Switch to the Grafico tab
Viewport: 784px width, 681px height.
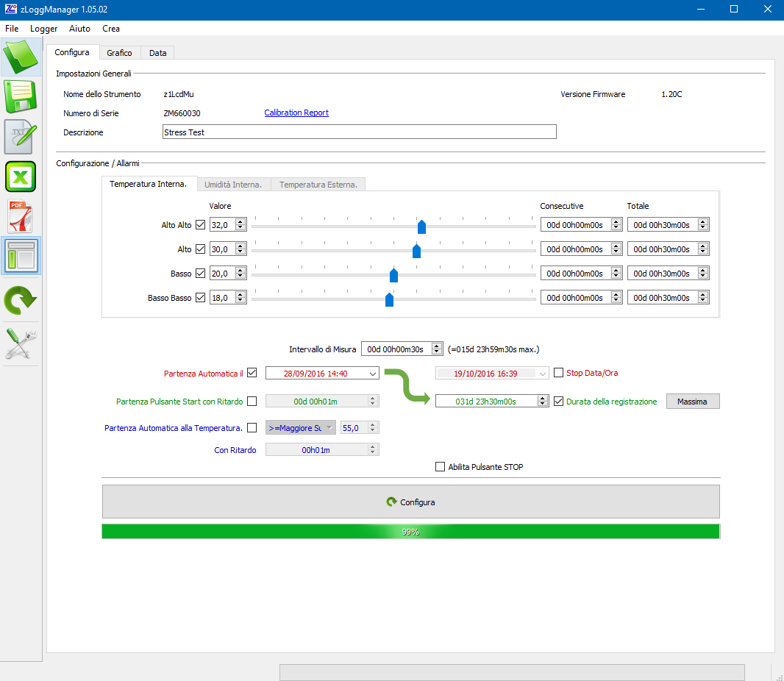click(x=119, y=53)
